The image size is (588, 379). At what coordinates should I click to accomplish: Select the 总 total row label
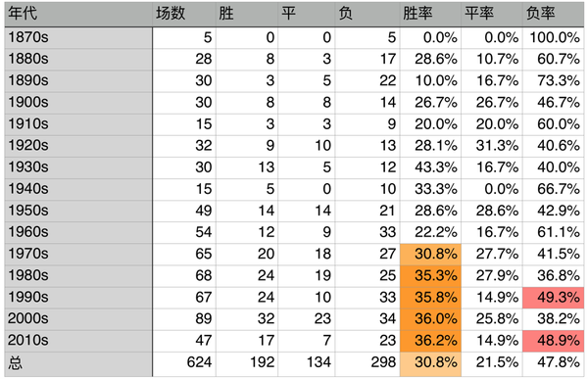78,363
